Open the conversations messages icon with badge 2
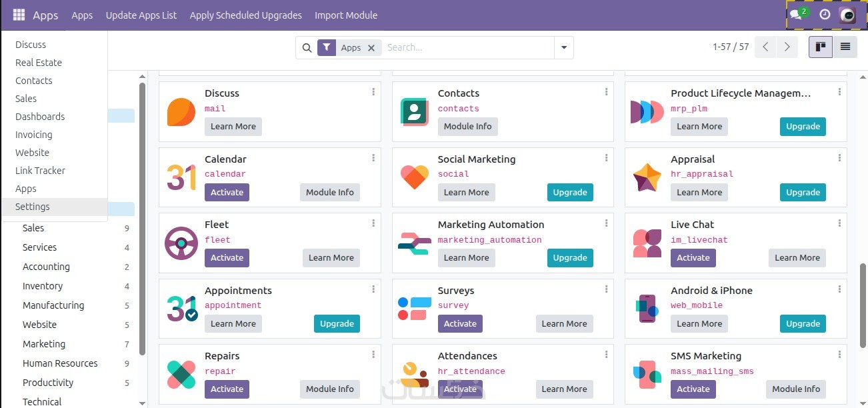This screenshot has height=408, width=868. click(797, 14)
